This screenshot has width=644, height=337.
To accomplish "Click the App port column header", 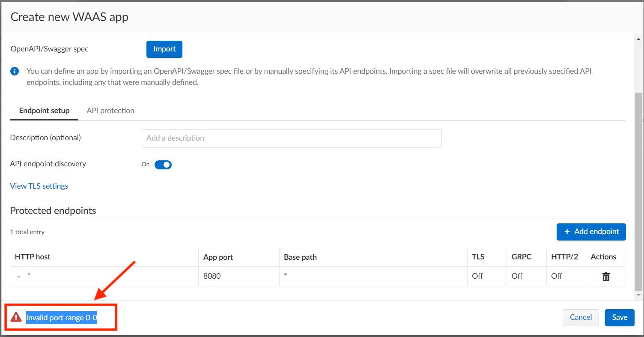I will click(218, 257).
